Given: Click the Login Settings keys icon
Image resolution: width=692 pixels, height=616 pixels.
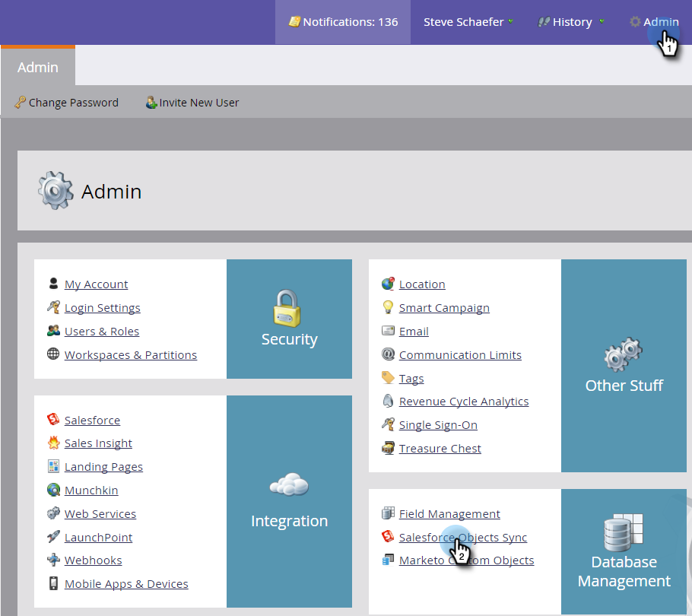Looking at the screenshot, I should 53,307.
